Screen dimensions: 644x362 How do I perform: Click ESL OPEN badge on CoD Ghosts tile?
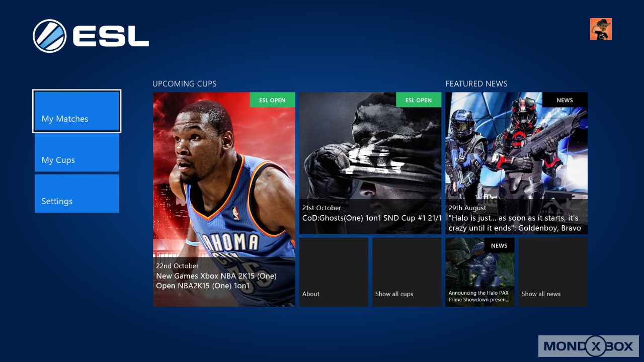(x=419, y=100)
